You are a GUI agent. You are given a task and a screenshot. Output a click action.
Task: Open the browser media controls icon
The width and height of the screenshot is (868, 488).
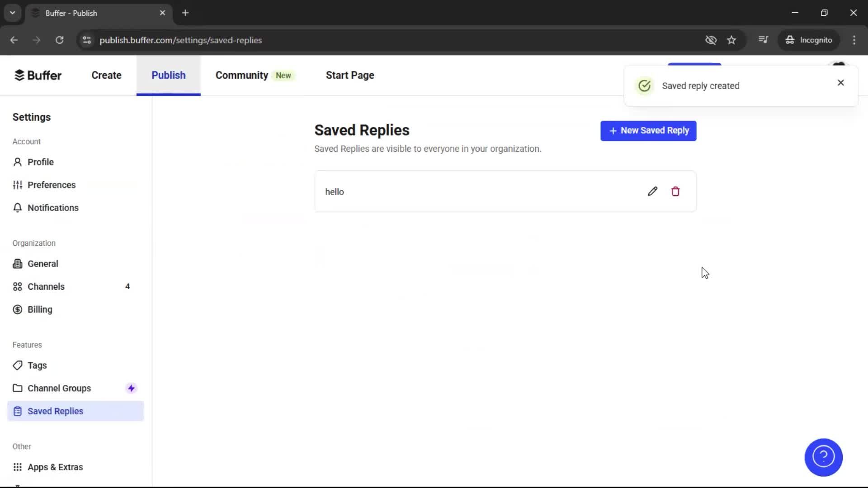coord(763,40)
